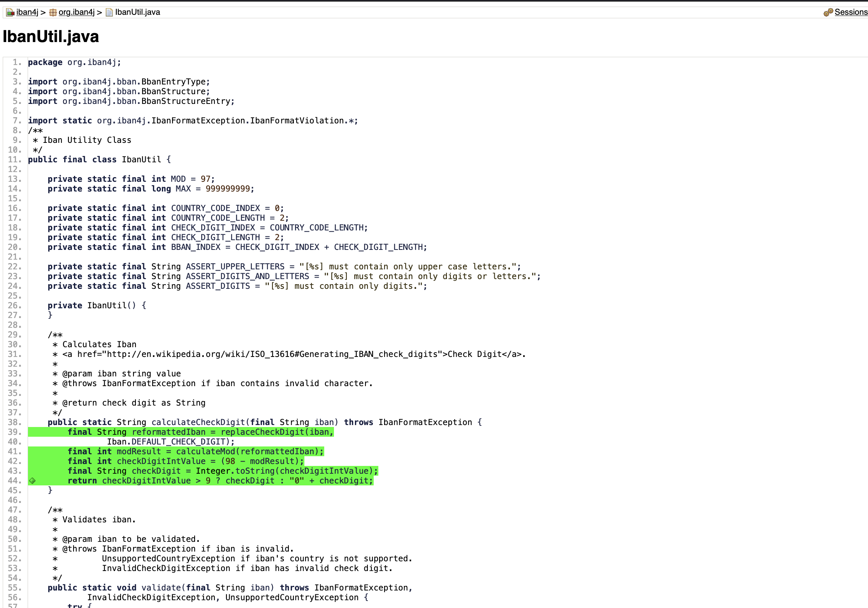Click the package icon beside org.iban4j

coord(53,12)
